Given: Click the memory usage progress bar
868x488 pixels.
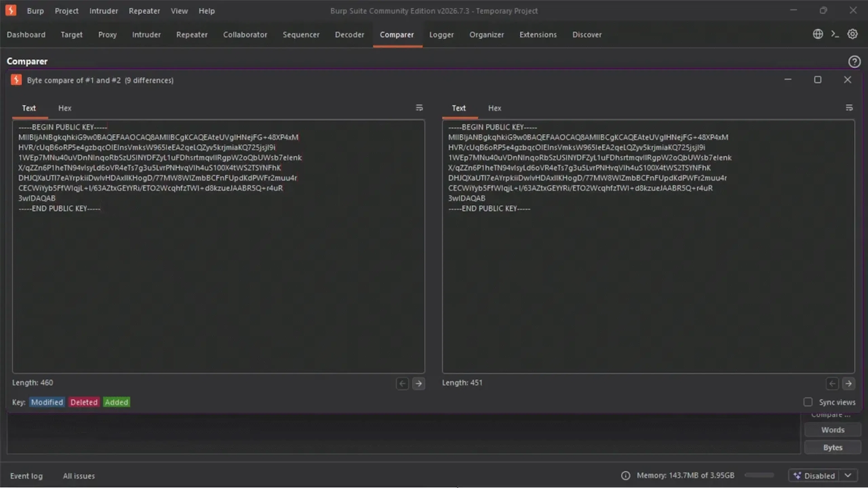Looking at the screenshot, I should click(x=759, y=475).
